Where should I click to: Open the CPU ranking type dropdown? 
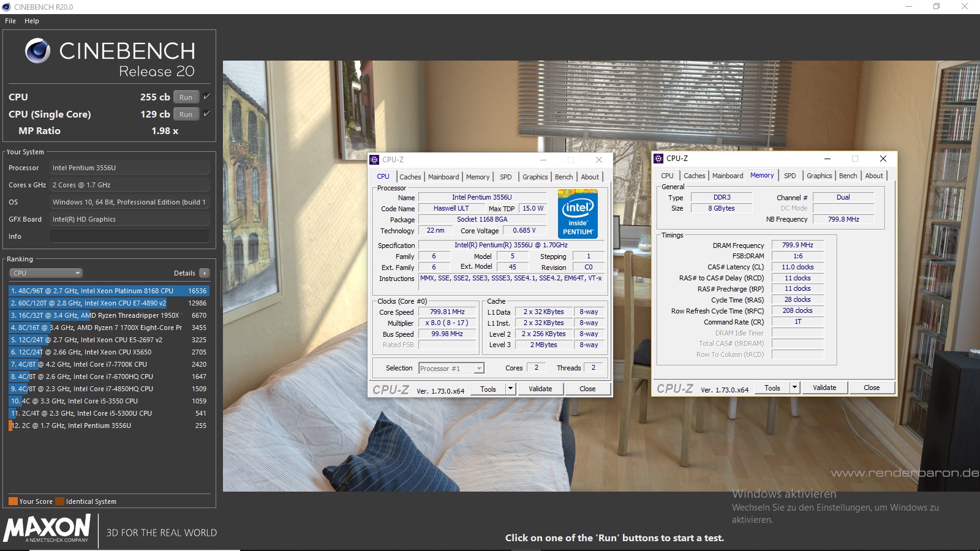point(46,273)
